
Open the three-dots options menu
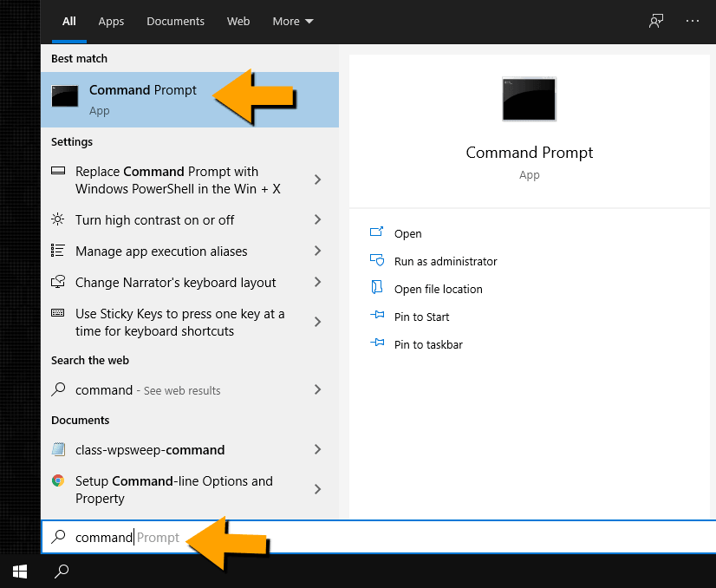692,21
